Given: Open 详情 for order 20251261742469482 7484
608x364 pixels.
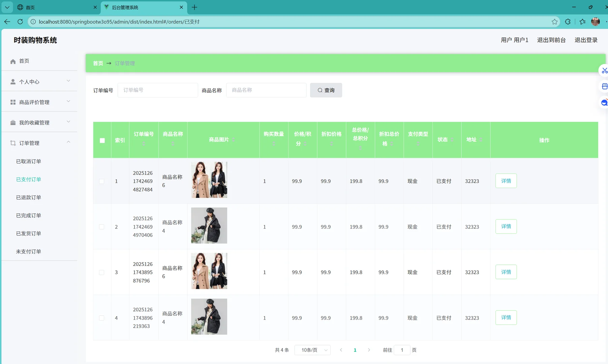Looking at the screenshot, I should pyautogui.click(x=506, y=181).
